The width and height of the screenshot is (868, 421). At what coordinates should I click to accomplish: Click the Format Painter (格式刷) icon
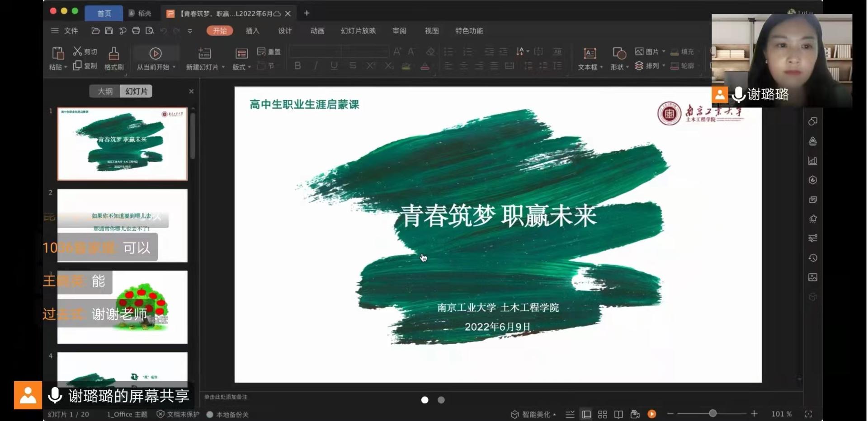113,54
